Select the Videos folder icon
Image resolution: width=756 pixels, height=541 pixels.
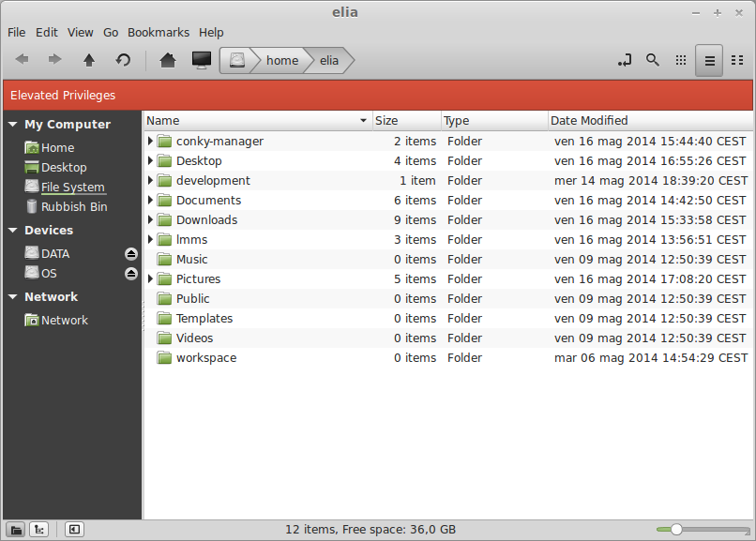tap(164, 338)
